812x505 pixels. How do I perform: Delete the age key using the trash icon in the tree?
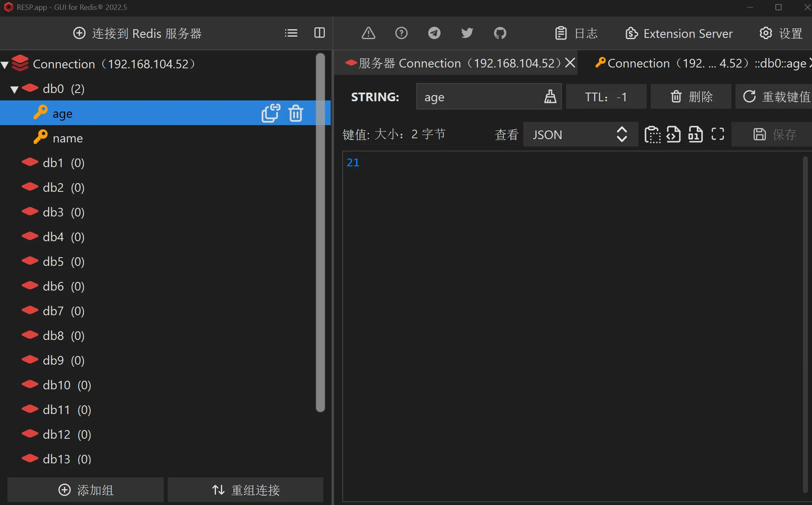pos(295,113)
